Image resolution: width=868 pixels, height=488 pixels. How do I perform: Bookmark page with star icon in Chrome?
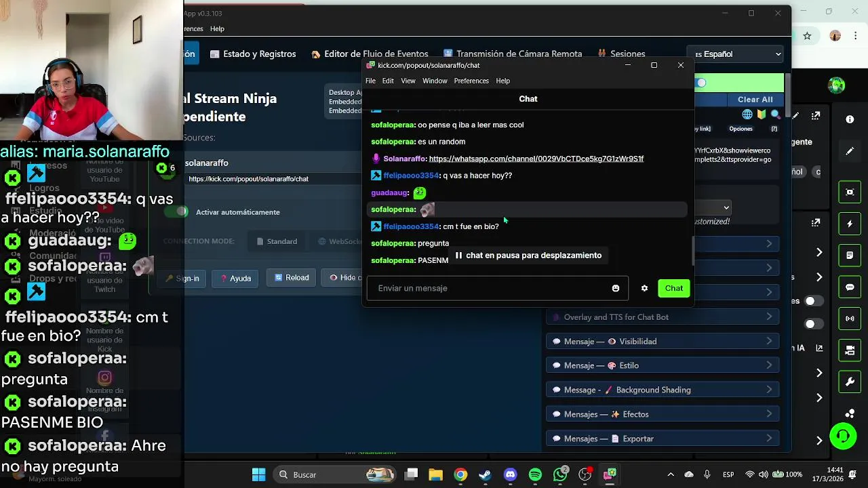click(x=807, y=36)
